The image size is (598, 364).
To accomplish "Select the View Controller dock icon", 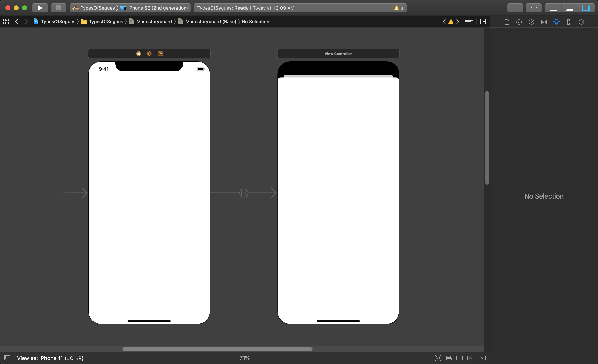I will point(138,54).
